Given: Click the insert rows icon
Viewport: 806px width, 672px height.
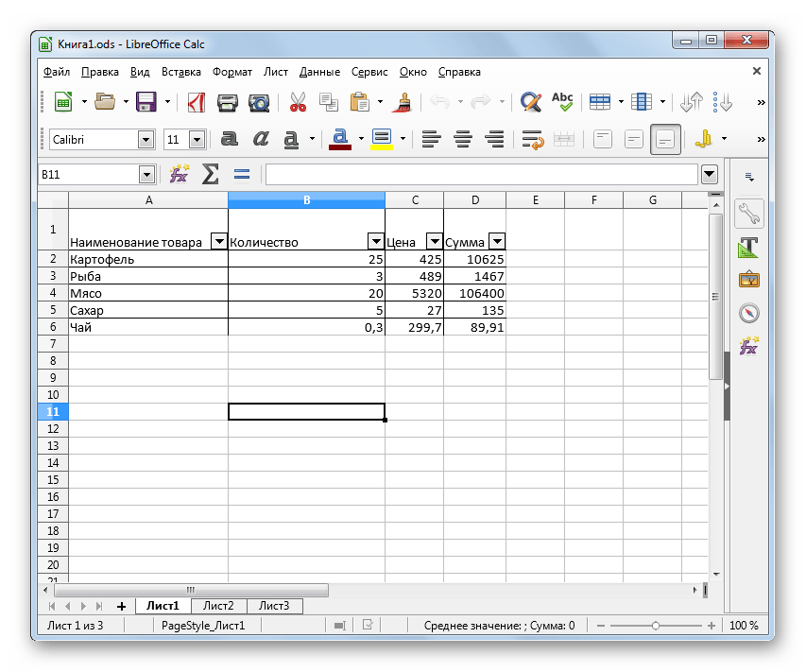Looking at the screenshot, I should [x=600, y=102].
